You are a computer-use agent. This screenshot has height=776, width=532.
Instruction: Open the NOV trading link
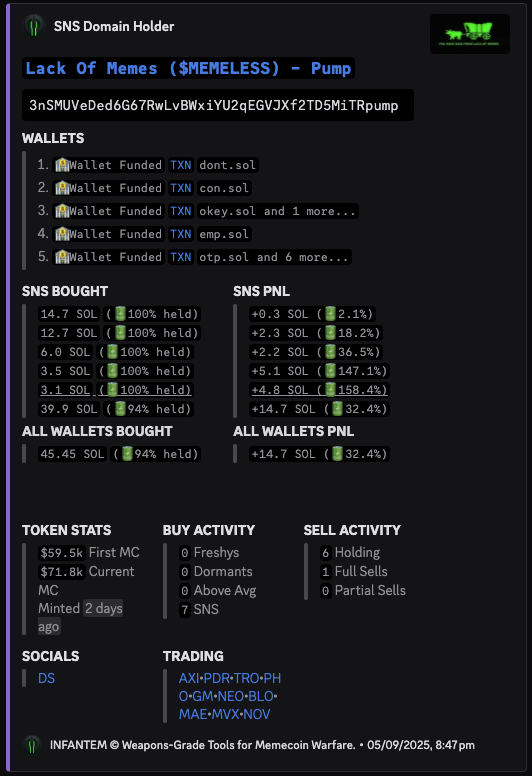pos(257,715)
